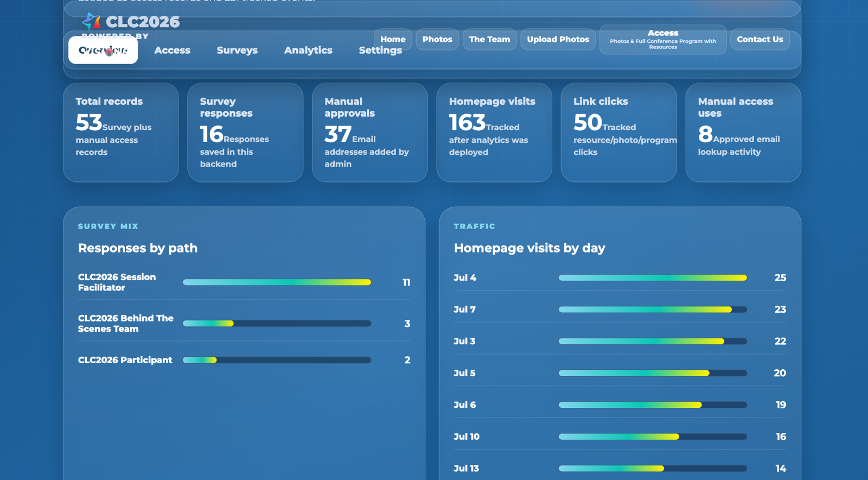Click the 'CLC2026 Participant' label
The width and height of the screenshot is (868, 480).
[125, 360]
